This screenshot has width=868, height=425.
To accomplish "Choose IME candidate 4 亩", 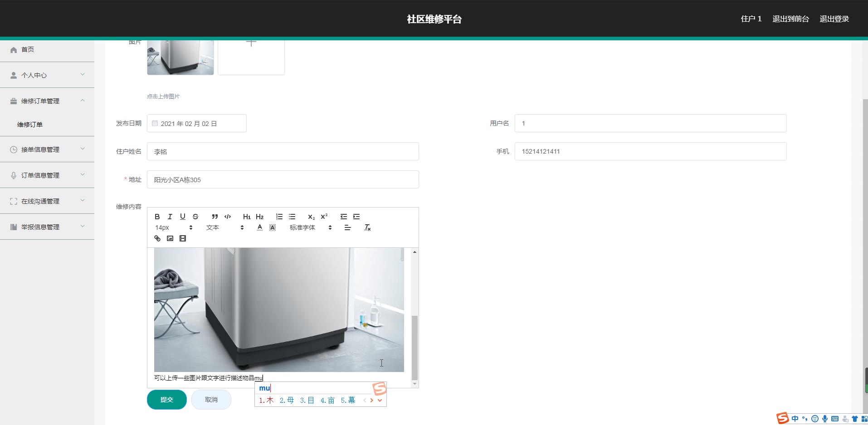I will (327, 400).
